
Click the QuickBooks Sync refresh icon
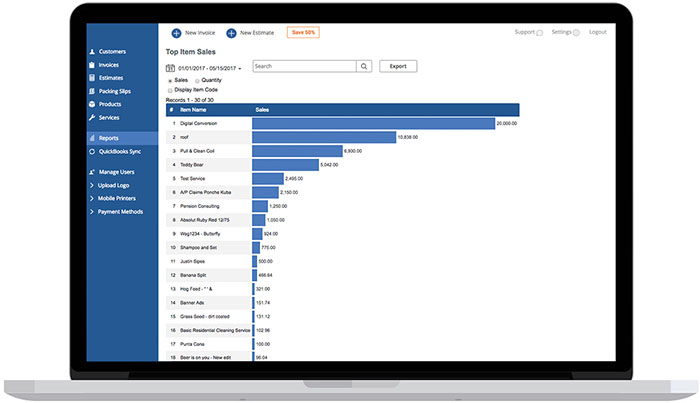(x=92, y=151)
